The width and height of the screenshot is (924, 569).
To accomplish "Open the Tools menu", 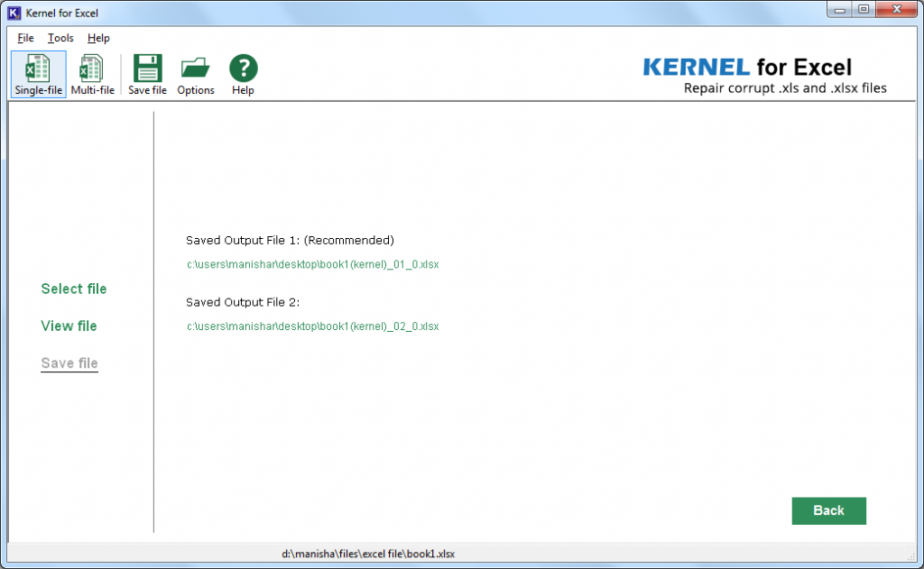I will 60,38.
